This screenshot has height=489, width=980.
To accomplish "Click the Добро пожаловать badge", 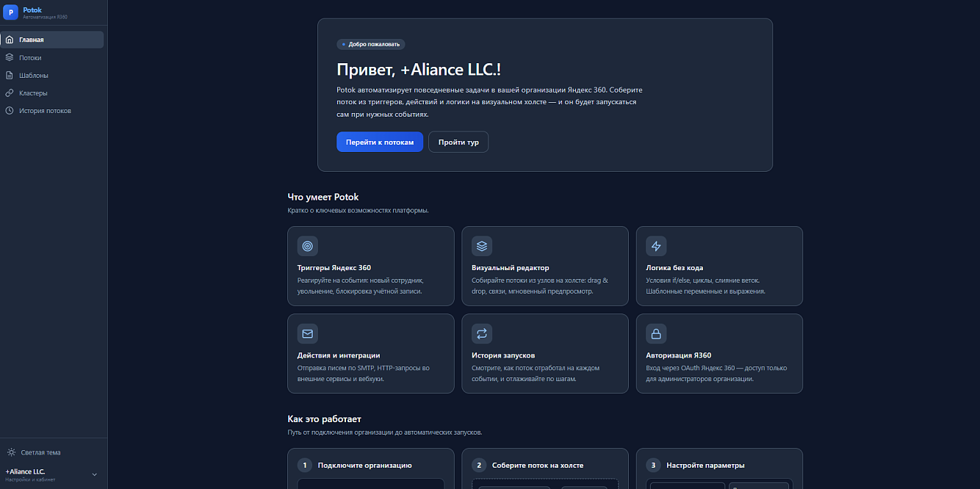I will coord(371,44).
